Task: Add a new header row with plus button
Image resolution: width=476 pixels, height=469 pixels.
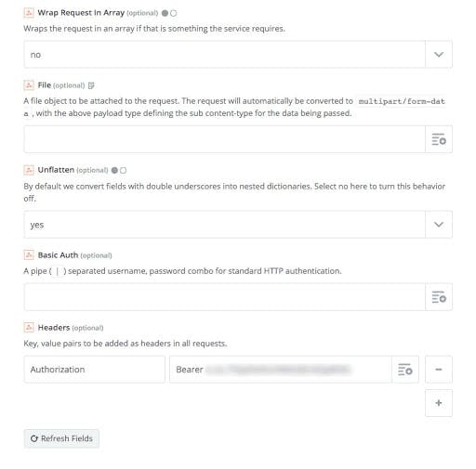Action: (x=439, y=403)
